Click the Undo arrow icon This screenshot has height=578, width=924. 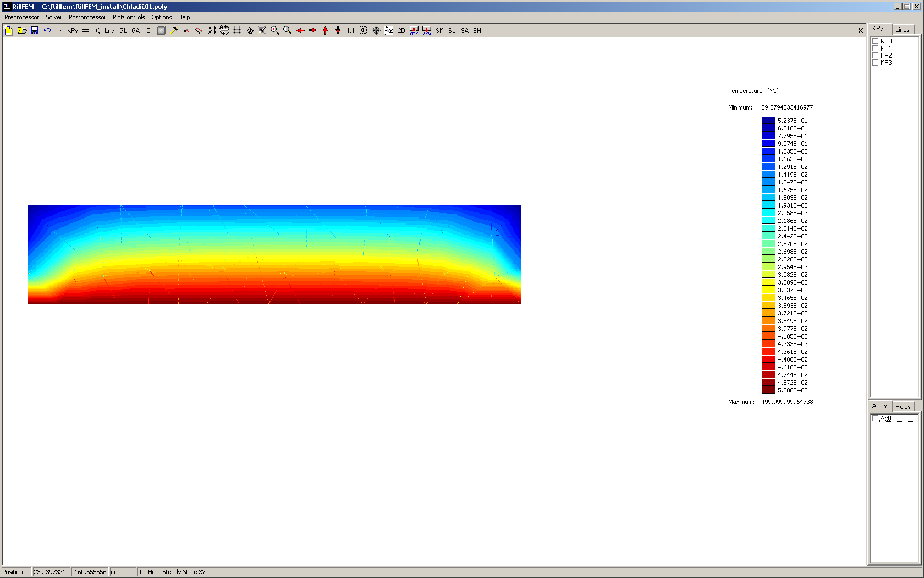pyautogui.click(x=47, y=31)
